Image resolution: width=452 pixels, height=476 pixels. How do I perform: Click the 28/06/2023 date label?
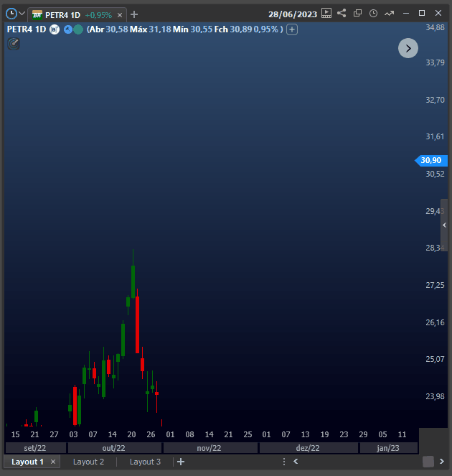click(293, 14)
